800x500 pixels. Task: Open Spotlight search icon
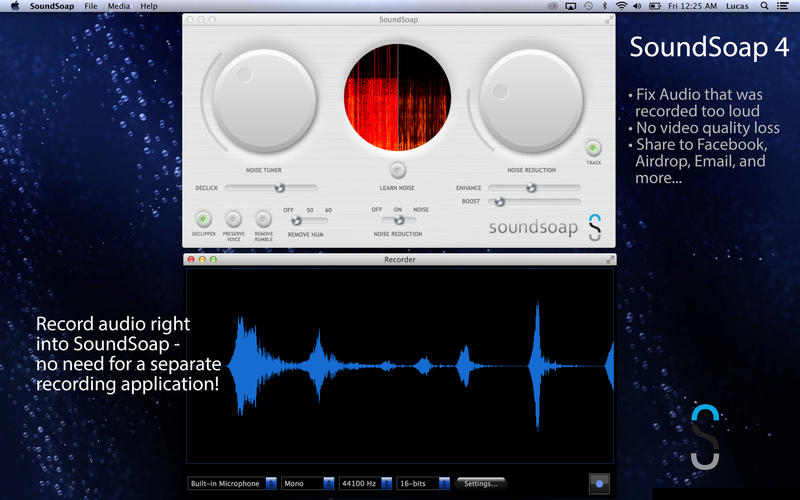(x=764, y=6)
